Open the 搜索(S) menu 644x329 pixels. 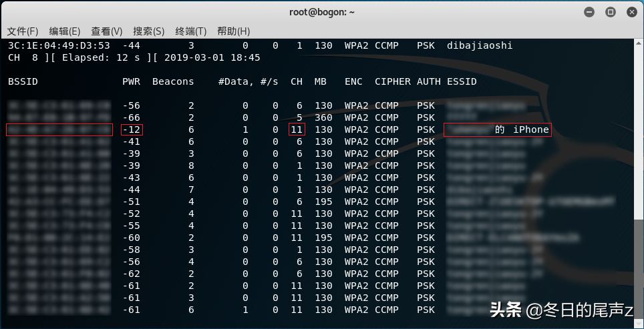coord(149,31)
